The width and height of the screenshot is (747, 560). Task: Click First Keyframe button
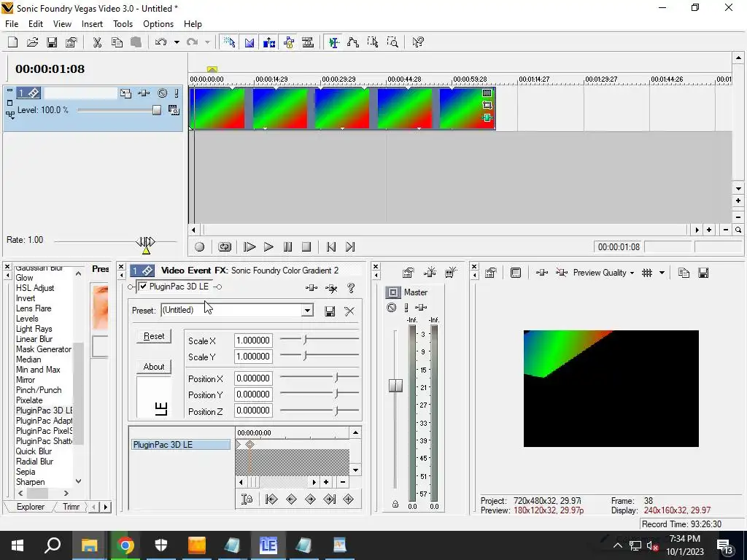point(271,499)
